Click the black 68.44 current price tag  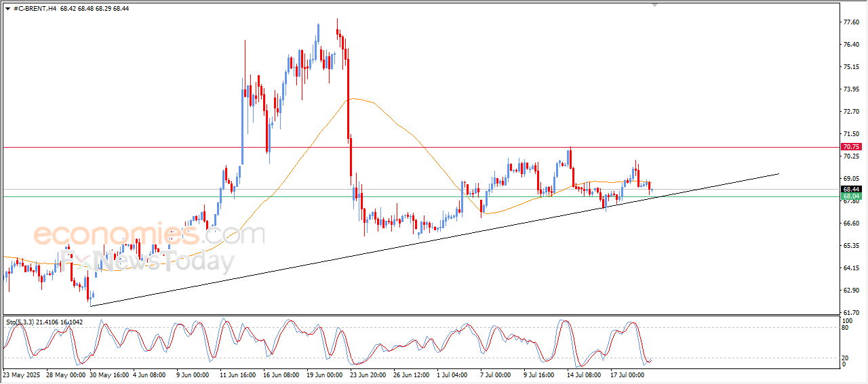tap(850, 190)
